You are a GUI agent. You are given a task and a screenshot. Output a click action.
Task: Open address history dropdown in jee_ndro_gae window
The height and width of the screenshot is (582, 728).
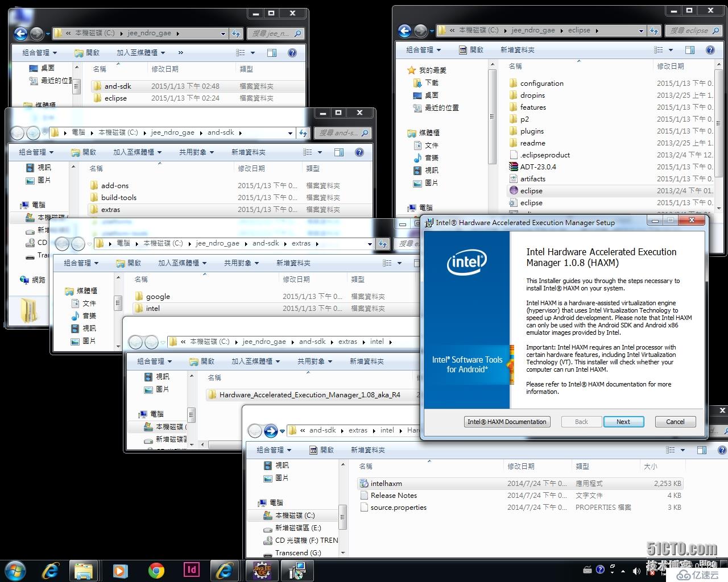click(223, 34)
